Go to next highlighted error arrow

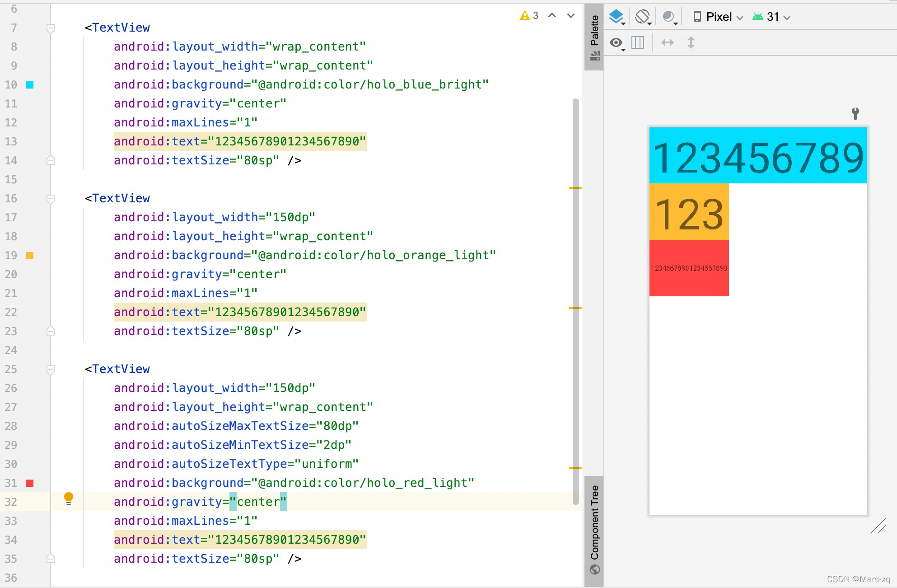[571, 16]
